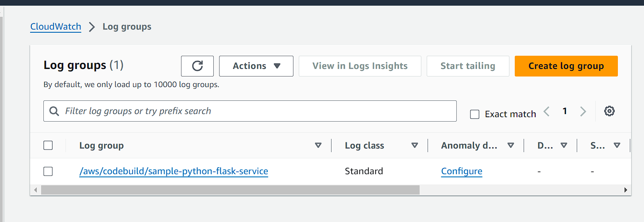Click Configure anomaly detection link
The height and width of the screenshot is (222, 644).
(x=462, y=171)
